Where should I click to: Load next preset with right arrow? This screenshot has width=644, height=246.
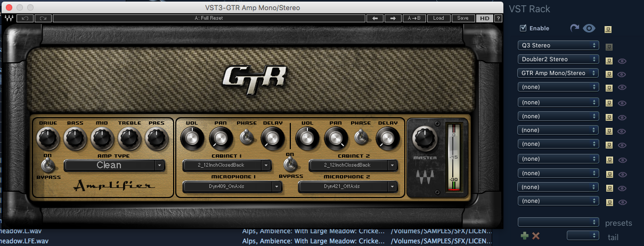tap(393, 18)
